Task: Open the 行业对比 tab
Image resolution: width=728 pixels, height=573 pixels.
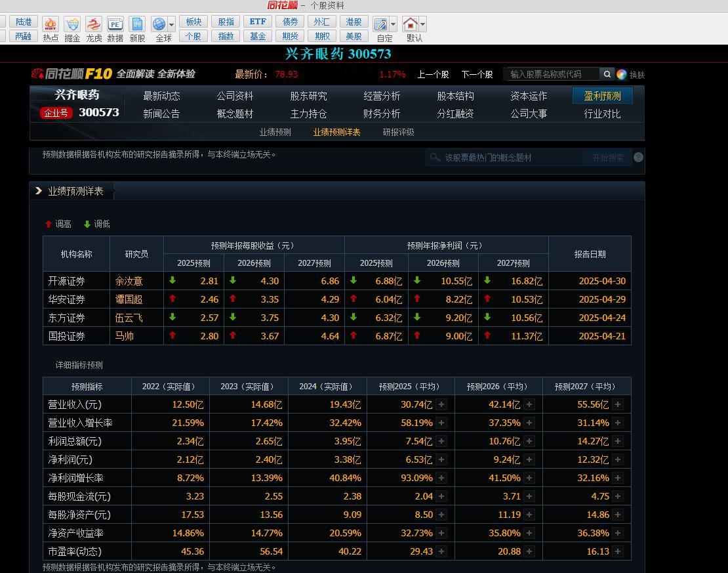Action: tap(602, 114)
